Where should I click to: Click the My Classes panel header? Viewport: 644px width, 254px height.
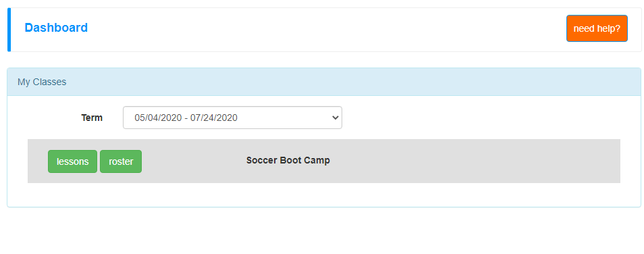pyautogui.click(x=323, y=82)
